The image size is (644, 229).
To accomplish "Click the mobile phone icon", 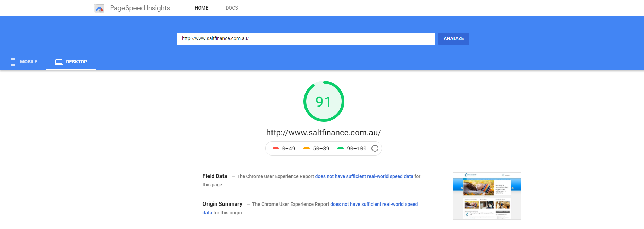I will [x=13, y=62].
